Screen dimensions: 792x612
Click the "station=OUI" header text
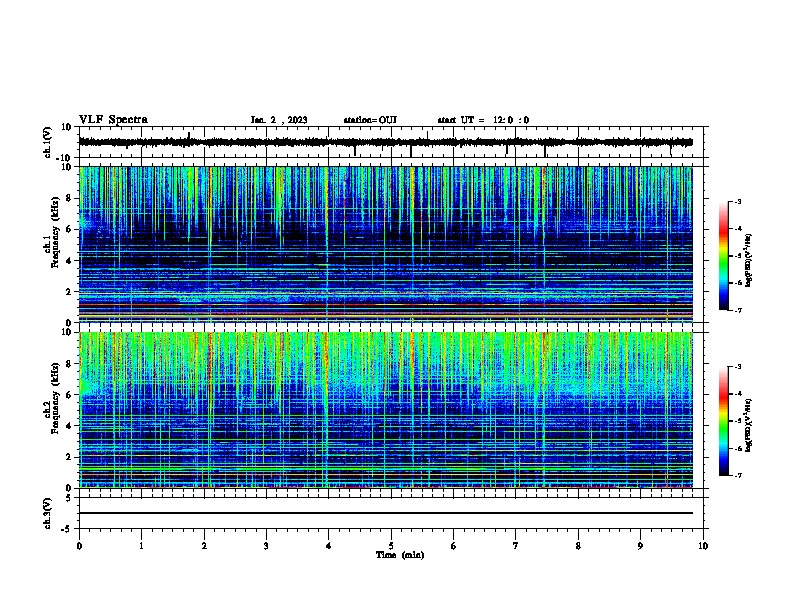[370, 120]
